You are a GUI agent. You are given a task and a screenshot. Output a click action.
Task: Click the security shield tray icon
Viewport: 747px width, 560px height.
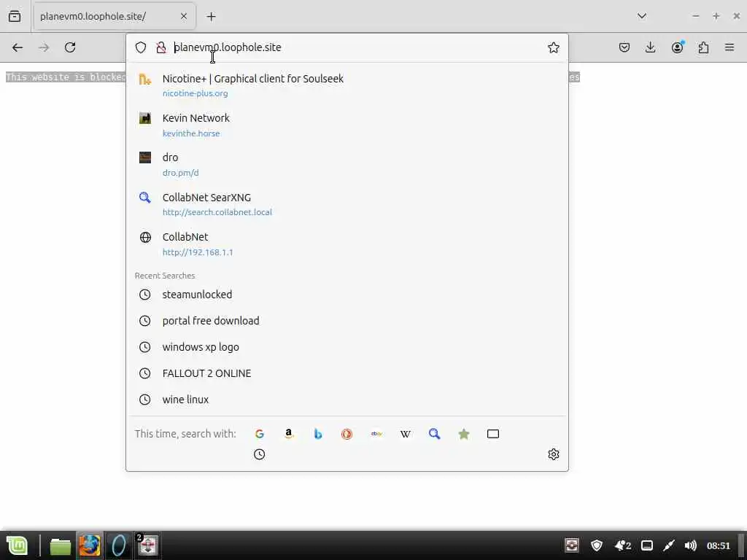pyautogui.click(x=597, y=545)
